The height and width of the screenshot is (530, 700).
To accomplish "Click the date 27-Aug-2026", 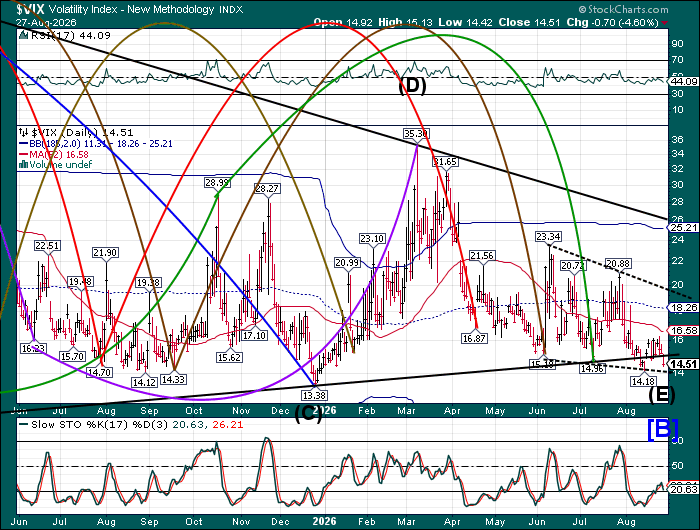I will pyautogui.click(x=46, y=22).
